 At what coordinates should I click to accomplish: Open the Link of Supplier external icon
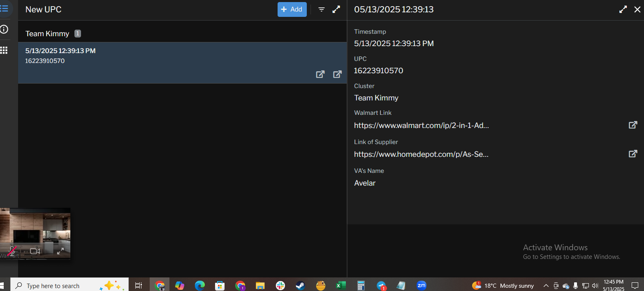tap(633, 154)
